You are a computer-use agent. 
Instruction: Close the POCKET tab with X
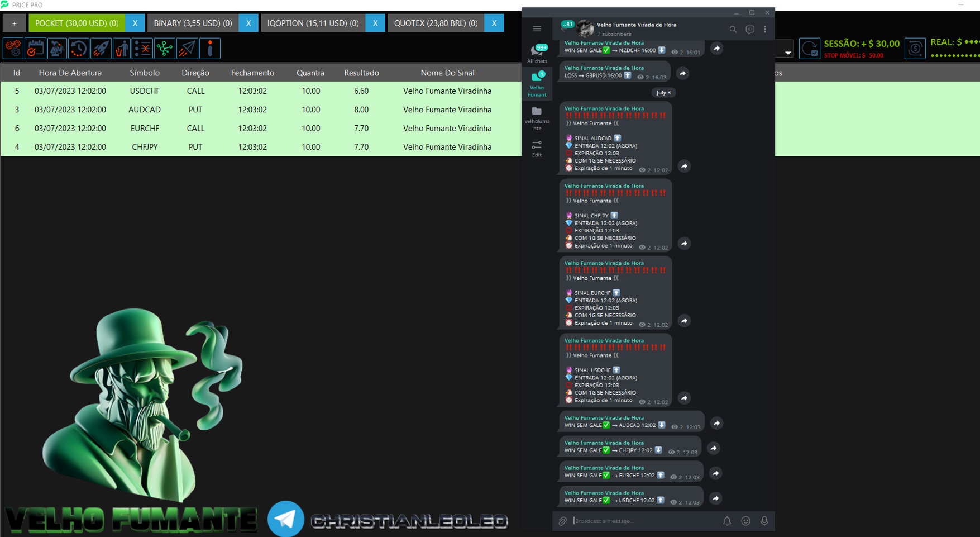click(x=135, y=23)
